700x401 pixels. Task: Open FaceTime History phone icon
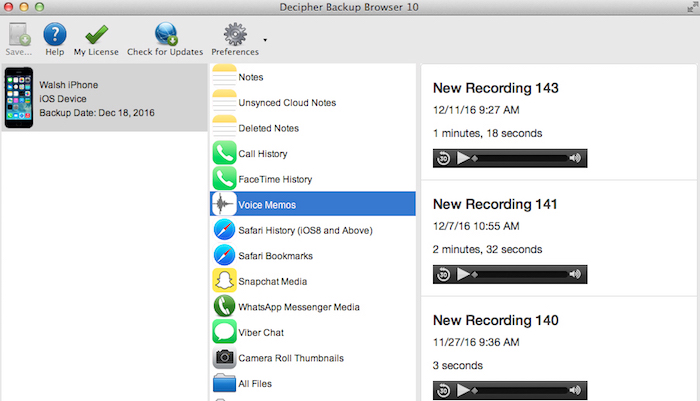pyautogui.click(x=224, y=179)
